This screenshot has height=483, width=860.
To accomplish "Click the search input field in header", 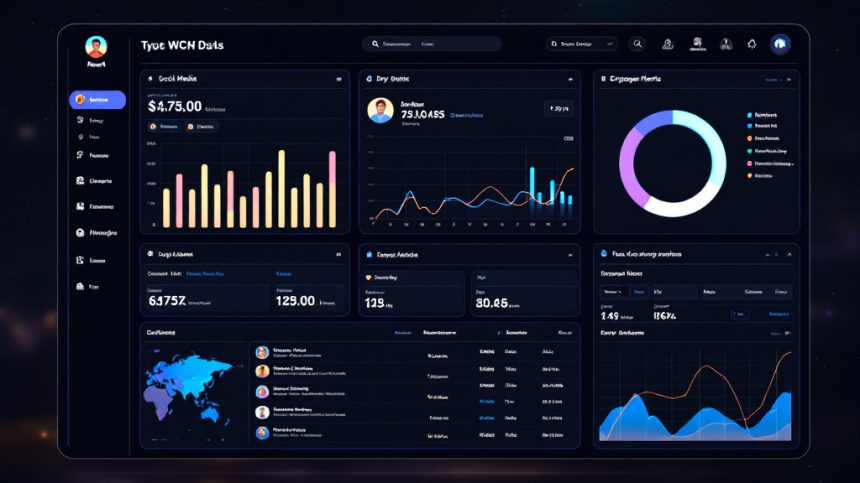I will 432,44.
